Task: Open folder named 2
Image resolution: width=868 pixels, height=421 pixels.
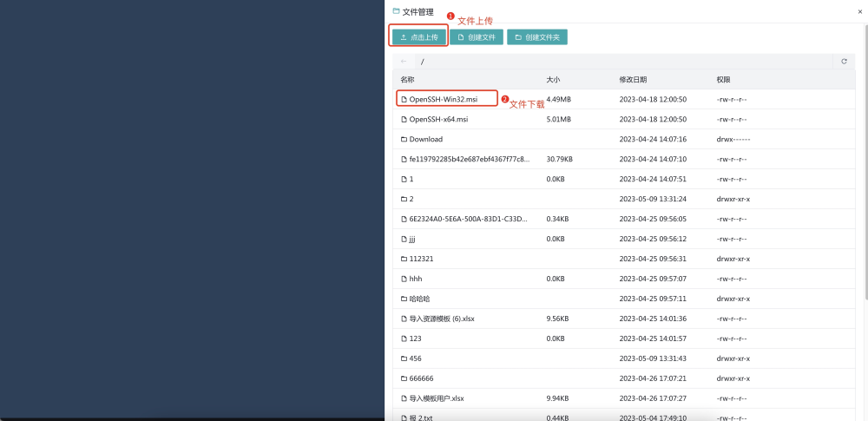Action: coord(411,199)
